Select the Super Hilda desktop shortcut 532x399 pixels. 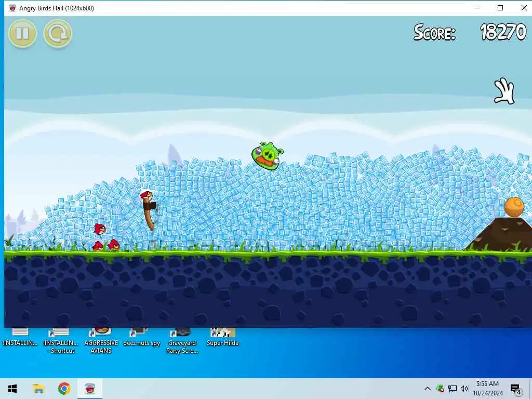tap(222, 337)
